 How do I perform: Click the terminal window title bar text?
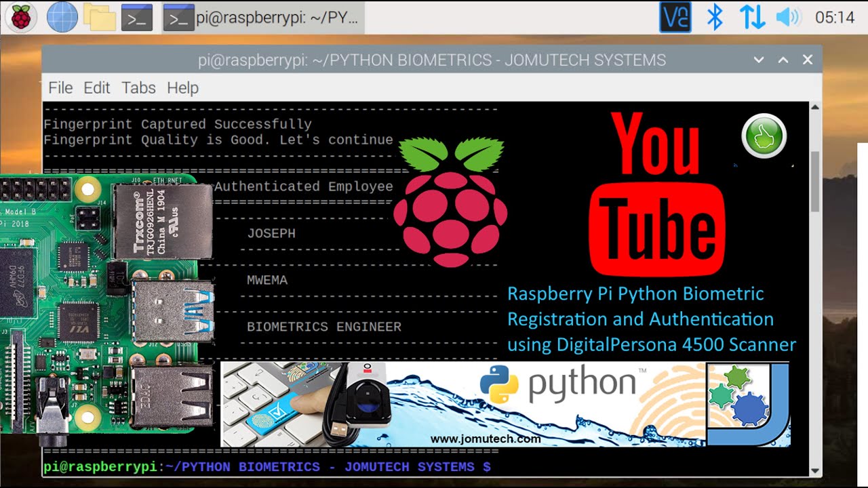click(x=432, y=60)
